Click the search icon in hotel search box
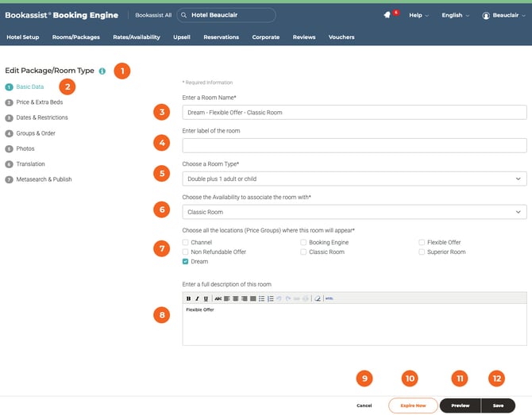Screen dimensions: 532x415 coord(183,15)
